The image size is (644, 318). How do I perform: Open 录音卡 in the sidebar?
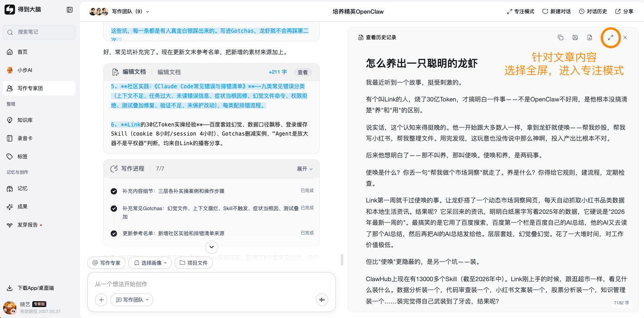(x=39, y=138)
